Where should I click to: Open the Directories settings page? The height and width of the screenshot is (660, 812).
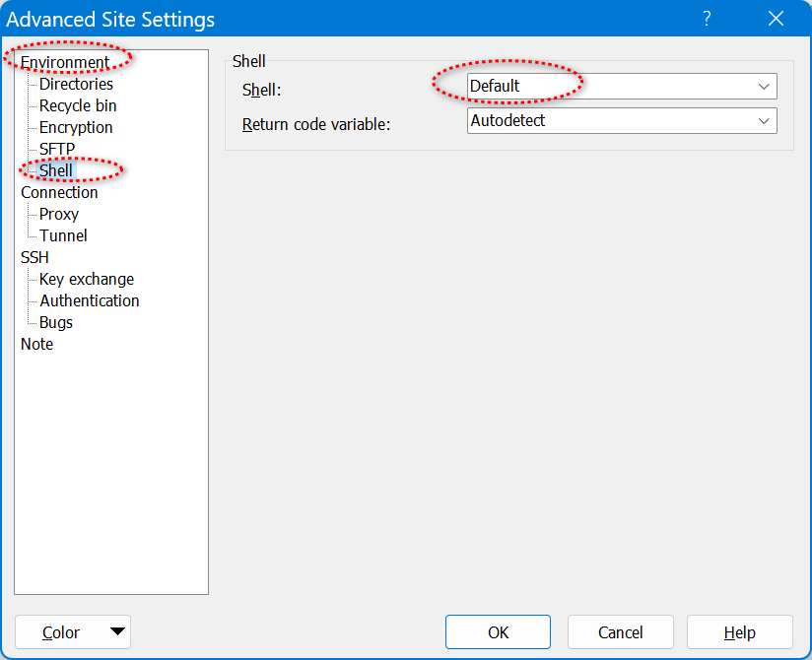click(76, 84)
